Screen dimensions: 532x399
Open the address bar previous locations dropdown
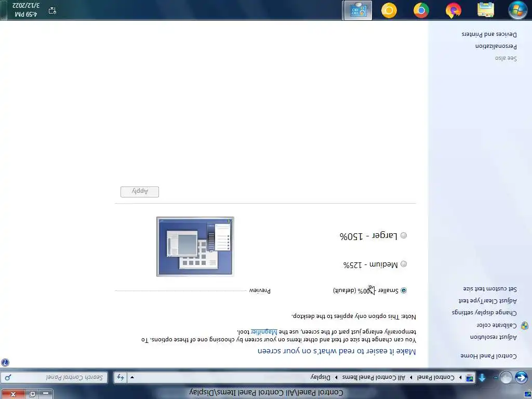pos(132,377)
